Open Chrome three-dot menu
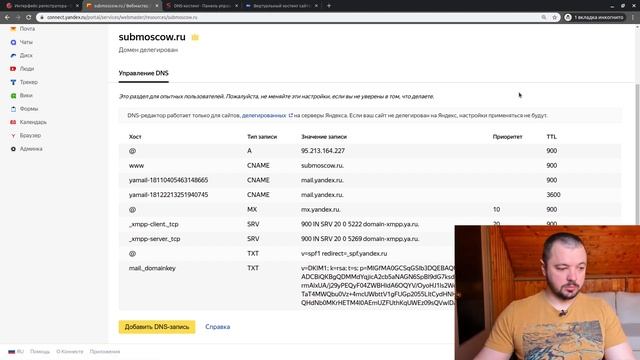 point(633,17)
